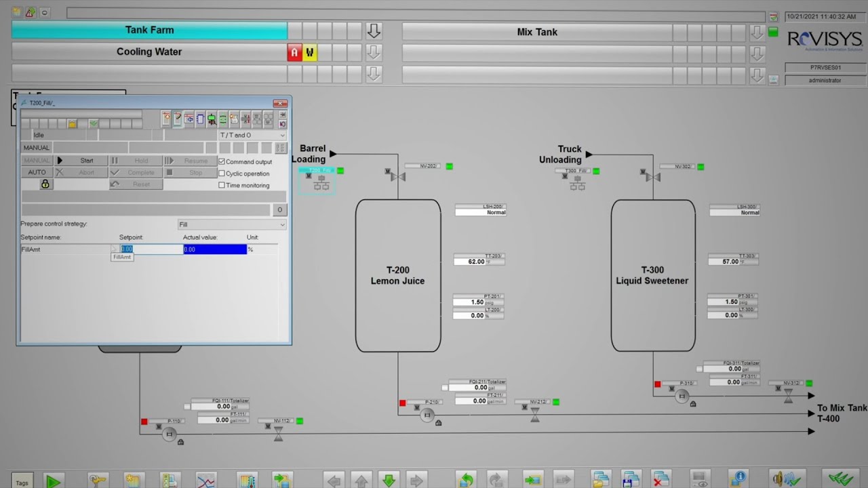Viewport: 868px width, 488px height.
Task: Click the Abort button
Action: pos(81,172)
